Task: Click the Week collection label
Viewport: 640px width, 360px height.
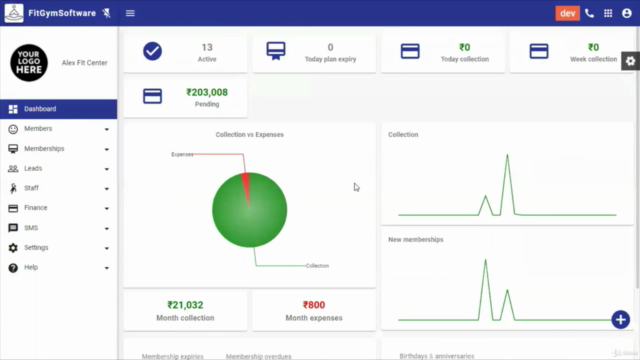Action: pos(593,59)
